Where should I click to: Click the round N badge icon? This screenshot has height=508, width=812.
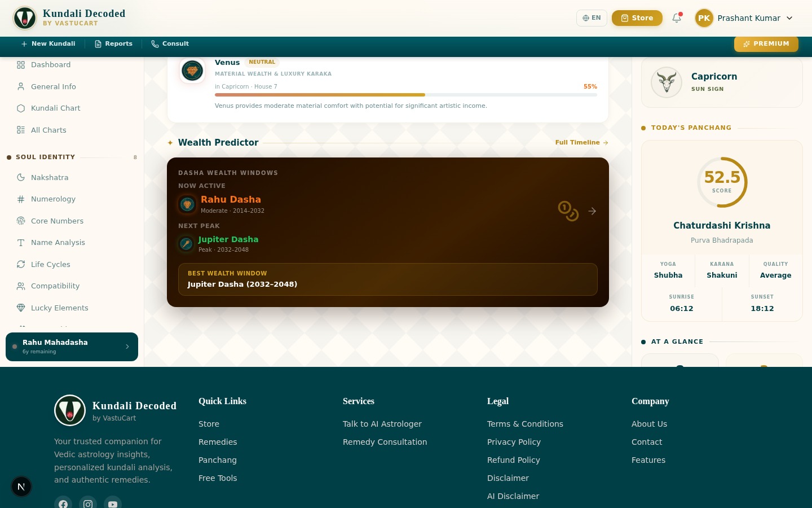click(x=21, y=487)
